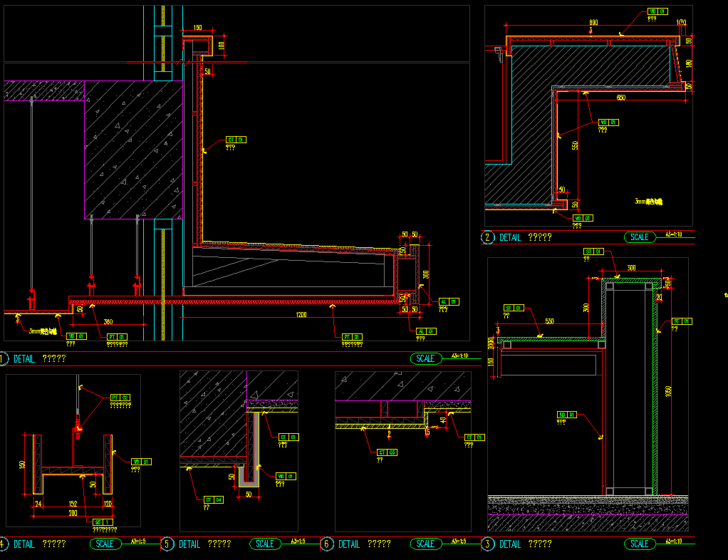
Task: Click the SCALE oval of Detail 1
Action: (425, 358)
